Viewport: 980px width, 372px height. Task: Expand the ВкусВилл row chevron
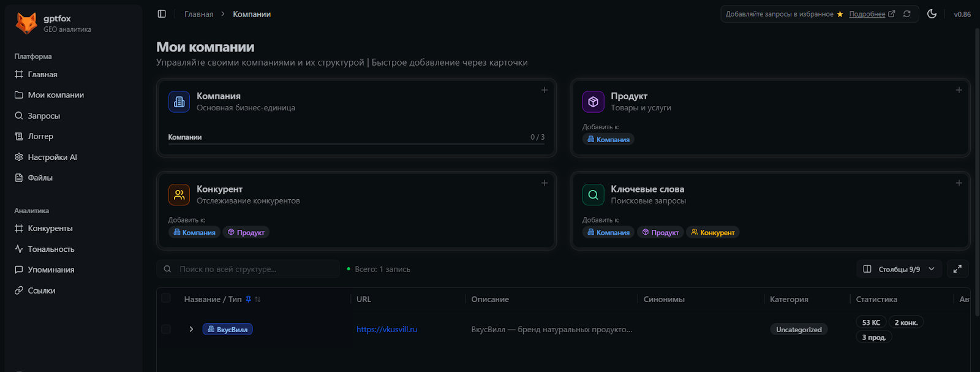pos(191,330)
